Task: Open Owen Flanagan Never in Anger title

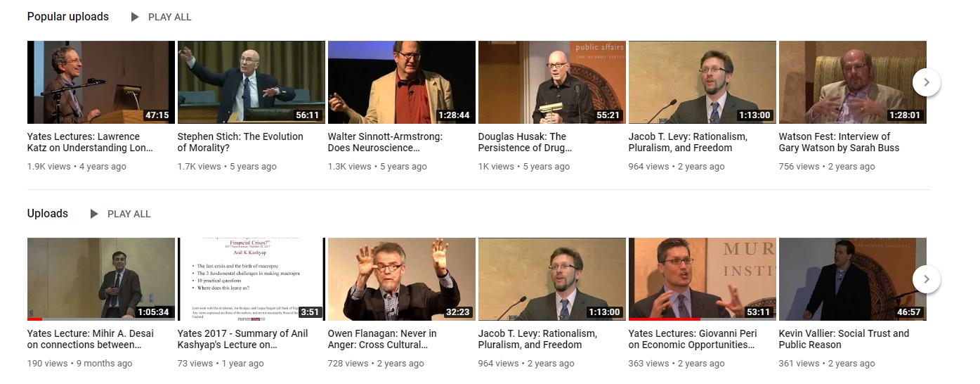Action: 382,339
